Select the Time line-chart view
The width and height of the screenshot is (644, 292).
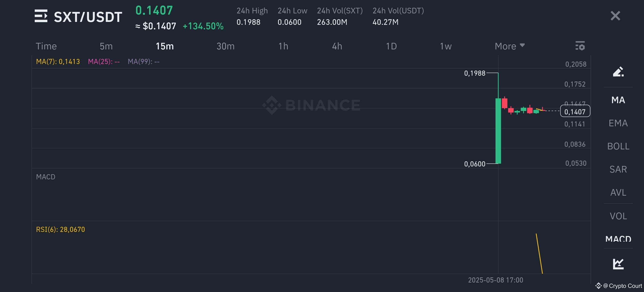point(46,46)
